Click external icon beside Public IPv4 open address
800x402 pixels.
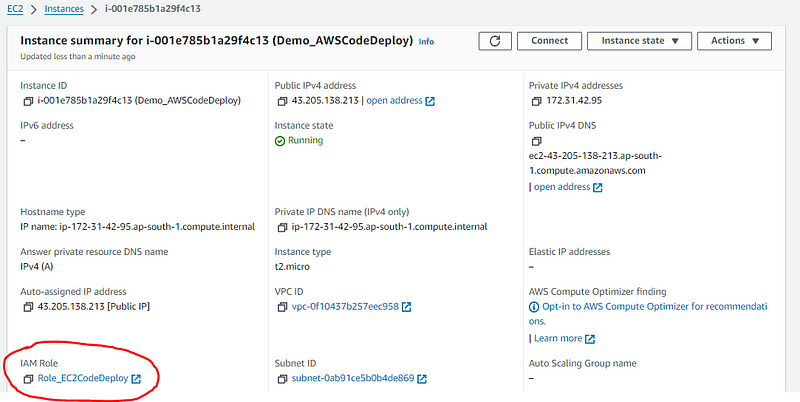430,101
